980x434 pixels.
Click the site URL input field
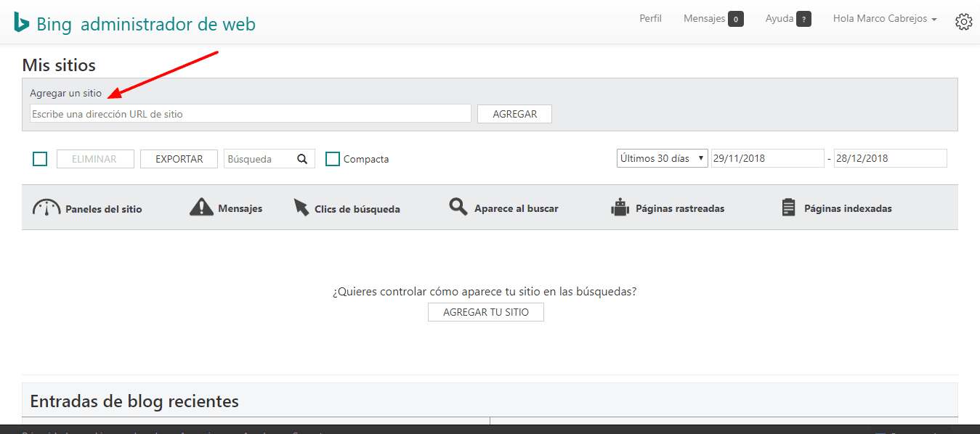pos(251,114)
